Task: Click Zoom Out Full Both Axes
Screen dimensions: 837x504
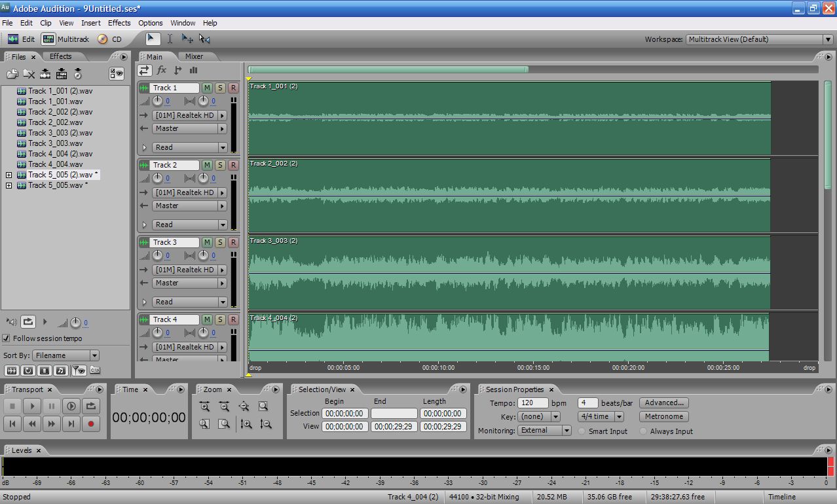Action: tap(244, 406)
